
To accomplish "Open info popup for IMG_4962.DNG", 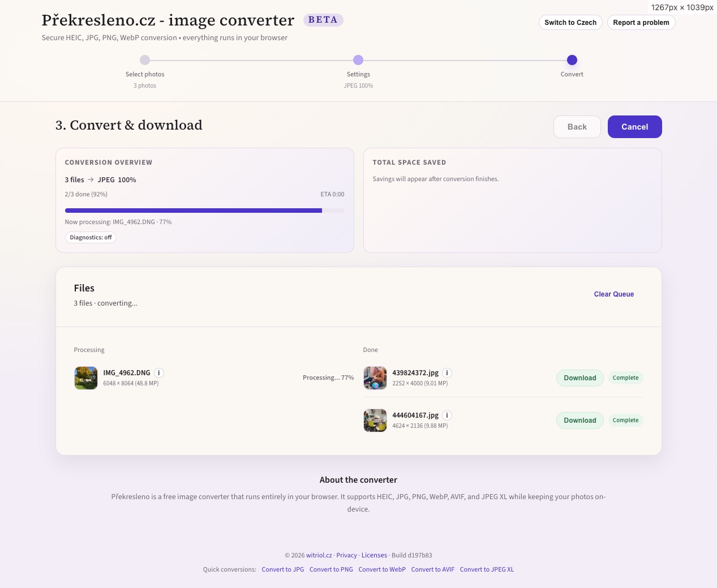I will [x=159, y=372].
